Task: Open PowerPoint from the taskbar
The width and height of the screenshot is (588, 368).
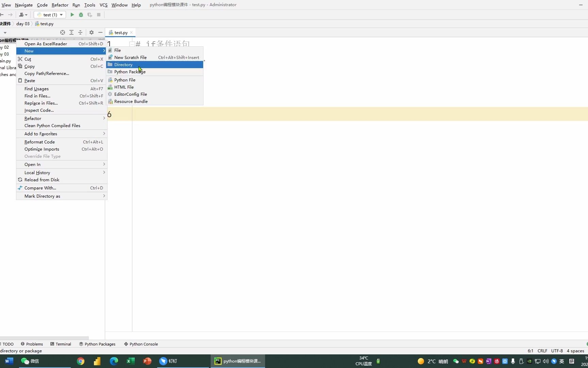Action: [x=147, y=361]
